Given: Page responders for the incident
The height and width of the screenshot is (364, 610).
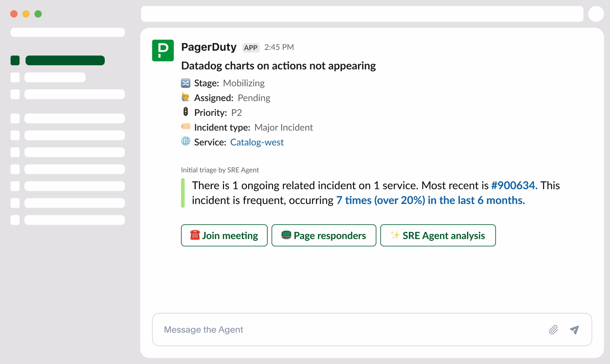Looking at the screenshot, I should [x=324, y=235].
